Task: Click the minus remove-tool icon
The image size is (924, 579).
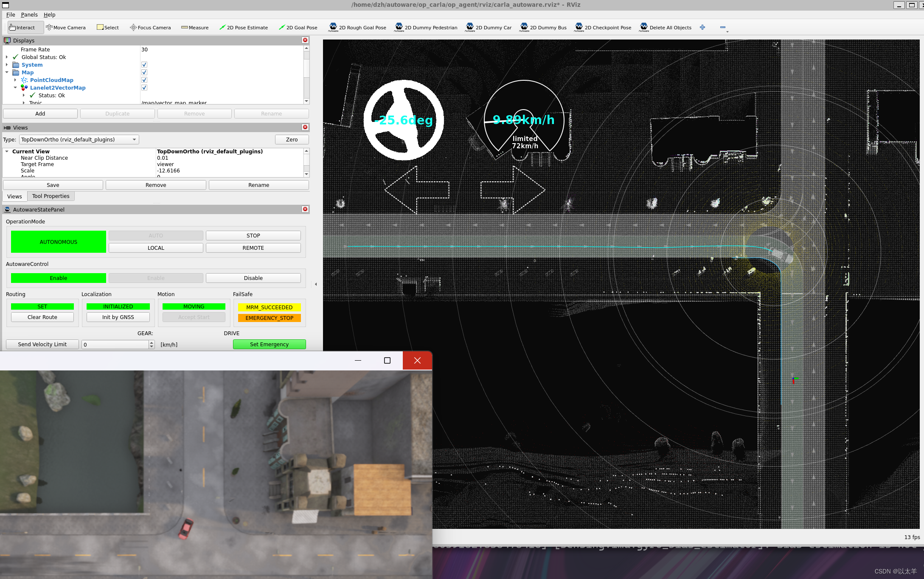Action: click(x=722, y=27)
